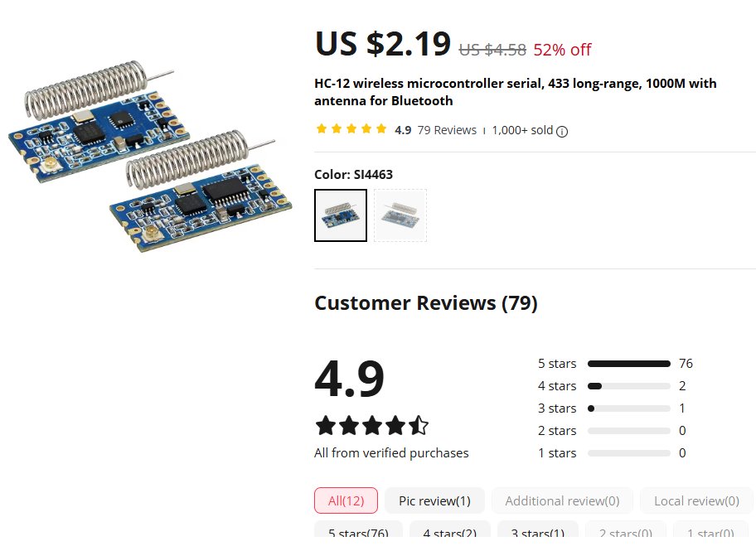Click the gold star rating icons
This screenshot has width=756, height=551.
[351, 129]
